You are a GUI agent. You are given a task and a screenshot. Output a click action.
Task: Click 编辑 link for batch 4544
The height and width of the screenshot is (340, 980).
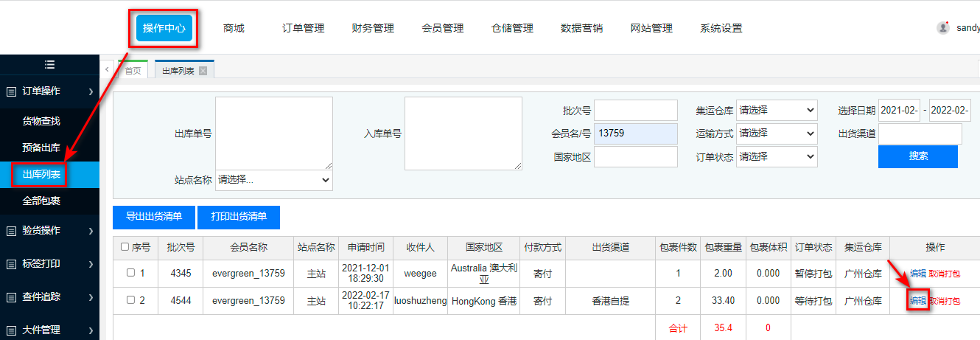[x=918, y=300]
